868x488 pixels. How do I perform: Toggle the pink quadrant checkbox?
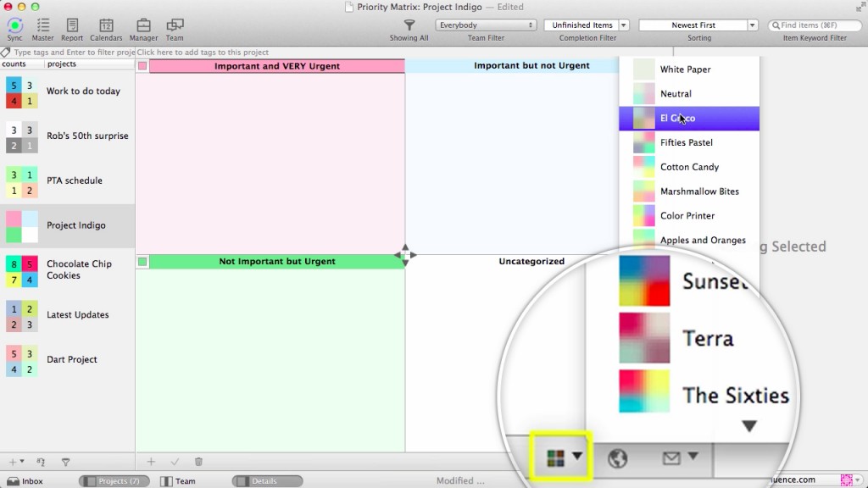click(x=142, y=66)
